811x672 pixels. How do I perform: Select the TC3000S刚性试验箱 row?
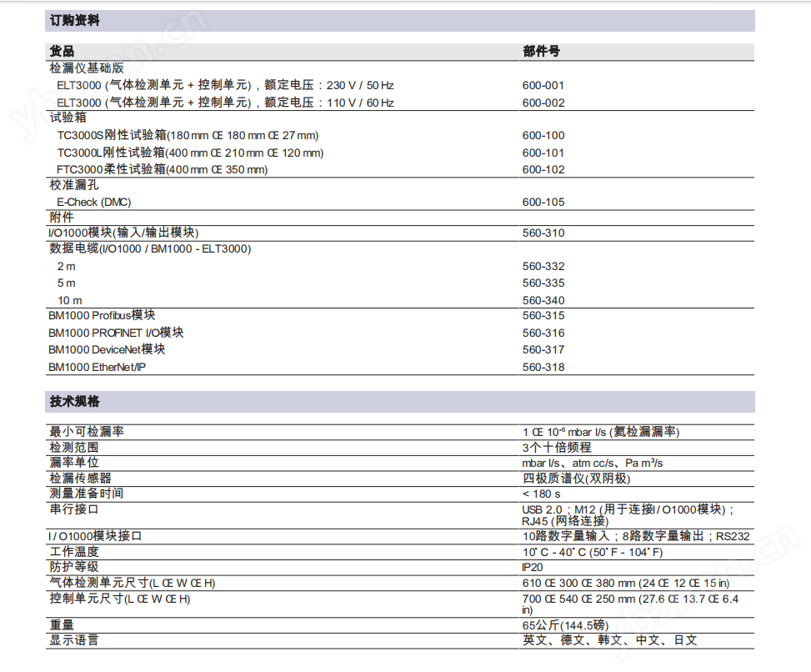coord(188,136)
